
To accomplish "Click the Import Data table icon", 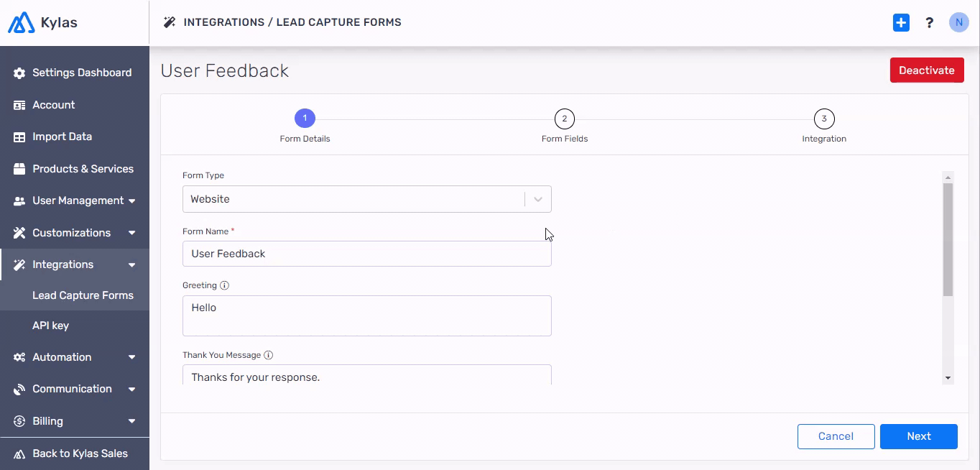I will click(19, 137).
